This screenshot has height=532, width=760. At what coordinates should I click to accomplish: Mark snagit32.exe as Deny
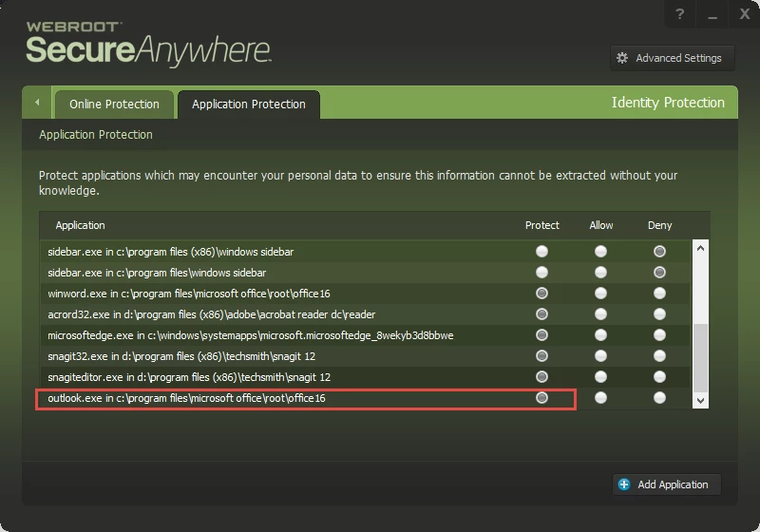(659, 356)
